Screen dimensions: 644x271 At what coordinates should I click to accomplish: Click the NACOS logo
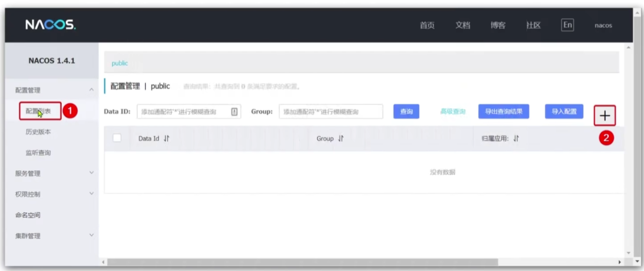tap(50, 24)
